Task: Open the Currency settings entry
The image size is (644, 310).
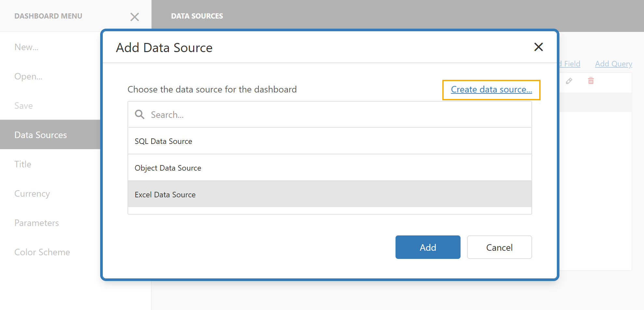Action: pyautogui.click(x=32, y=193)
